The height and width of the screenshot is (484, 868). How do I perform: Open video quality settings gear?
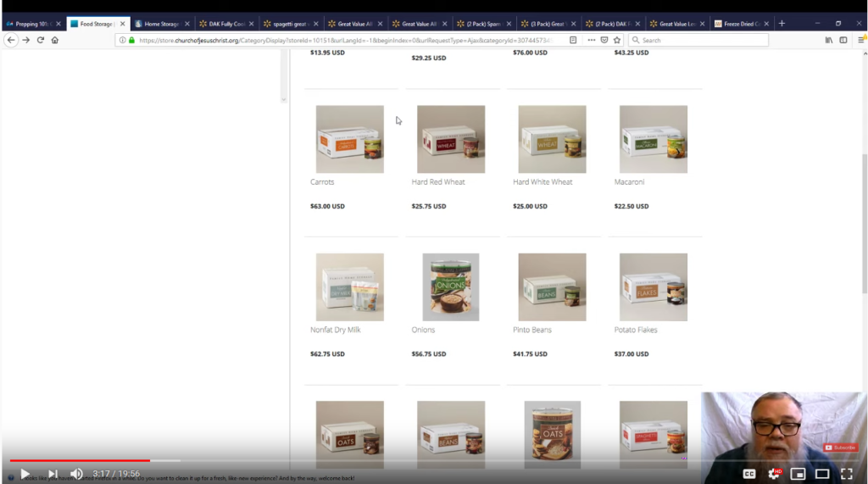(x=773, y=474)
